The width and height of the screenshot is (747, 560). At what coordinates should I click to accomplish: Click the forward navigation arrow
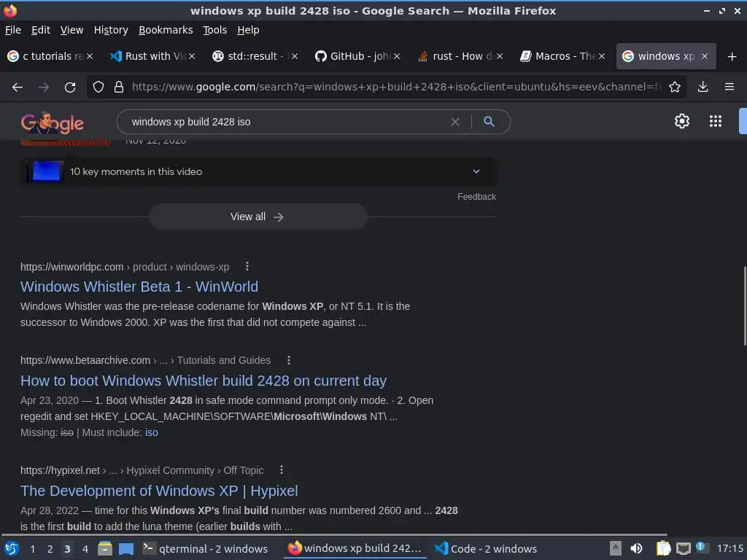pos(44,87)
